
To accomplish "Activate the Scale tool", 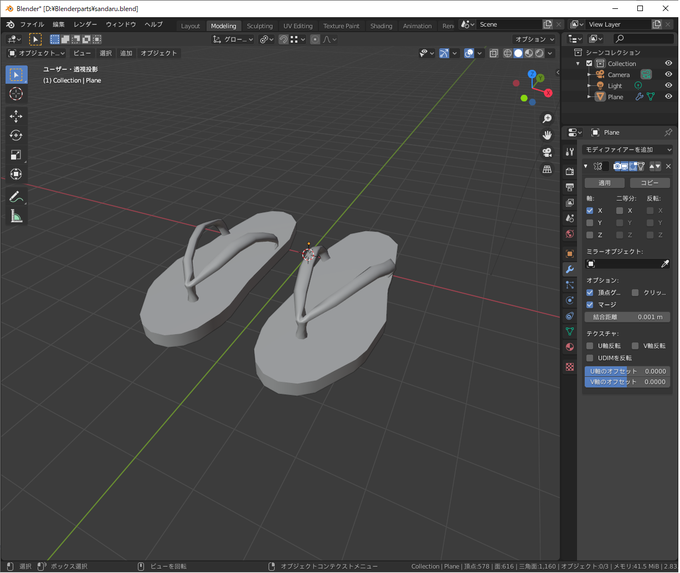I will pos(16,155).
